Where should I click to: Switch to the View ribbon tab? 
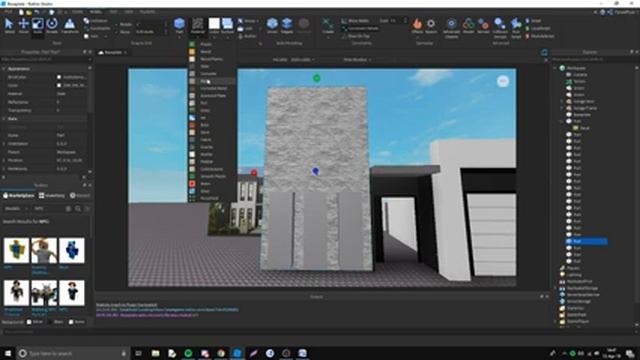tap(129, 12)
